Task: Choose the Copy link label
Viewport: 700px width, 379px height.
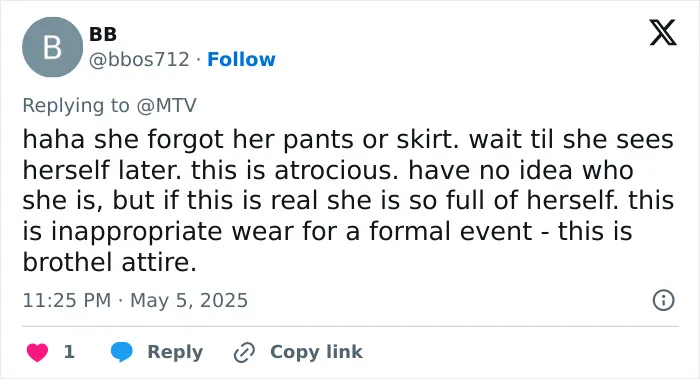Action: pos(316,352)
